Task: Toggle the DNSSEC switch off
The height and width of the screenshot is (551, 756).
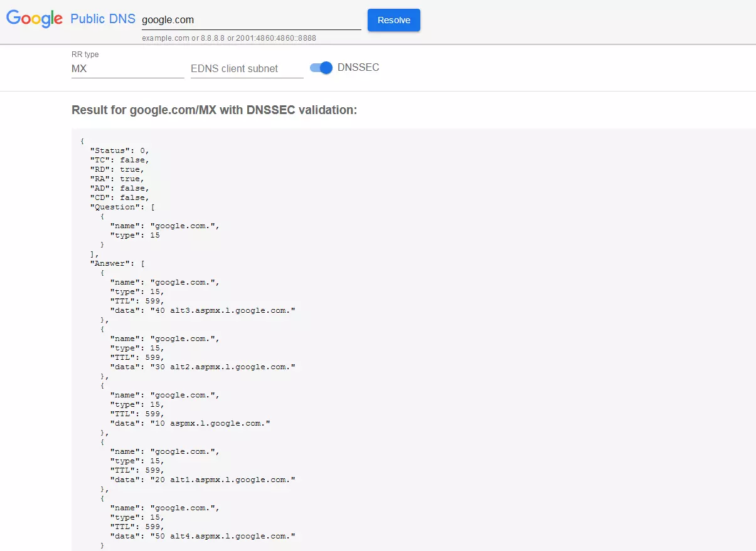Action: click(321, 68)
